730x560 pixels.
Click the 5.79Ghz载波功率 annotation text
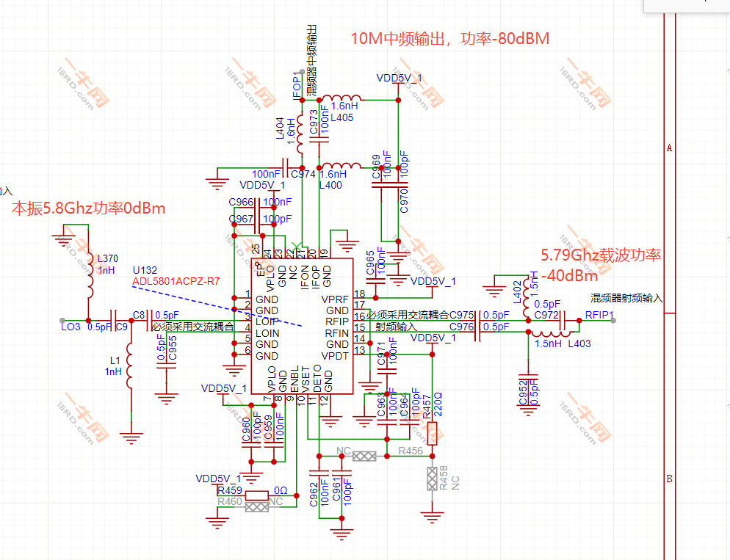601,255
